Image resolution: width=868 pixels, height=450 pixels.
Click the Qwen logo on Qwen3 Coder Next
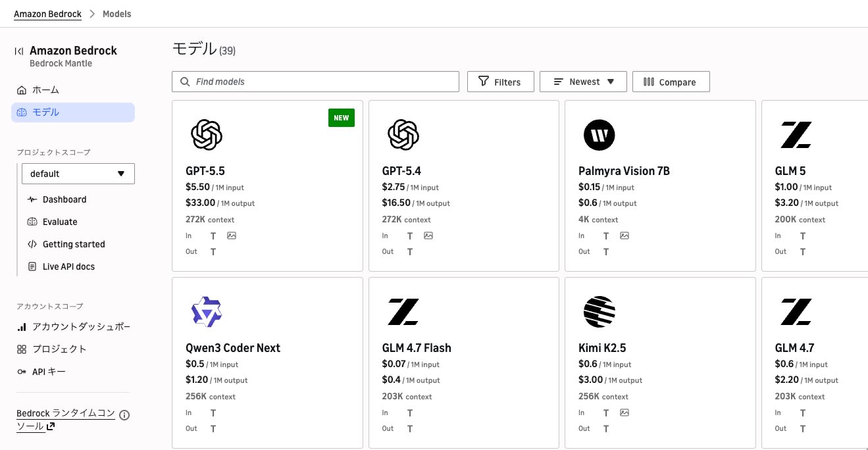point(206,312)
